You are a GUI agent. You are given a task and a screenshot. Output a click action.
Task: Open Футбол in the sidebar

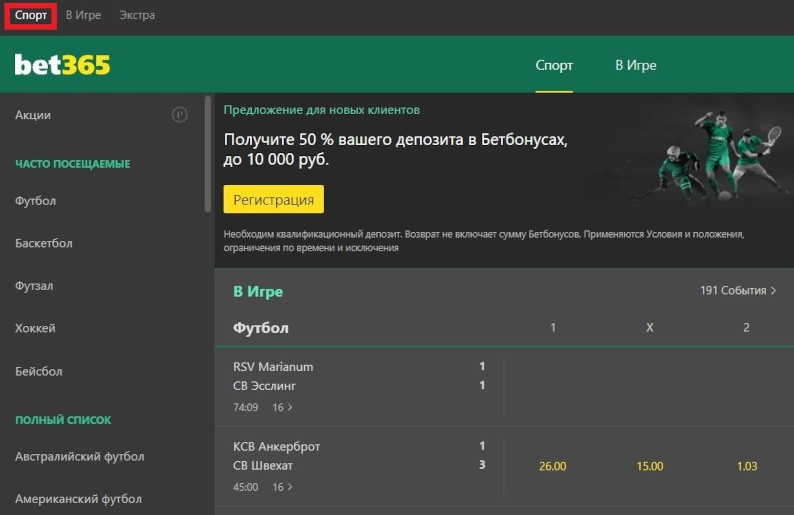[36, 201]
